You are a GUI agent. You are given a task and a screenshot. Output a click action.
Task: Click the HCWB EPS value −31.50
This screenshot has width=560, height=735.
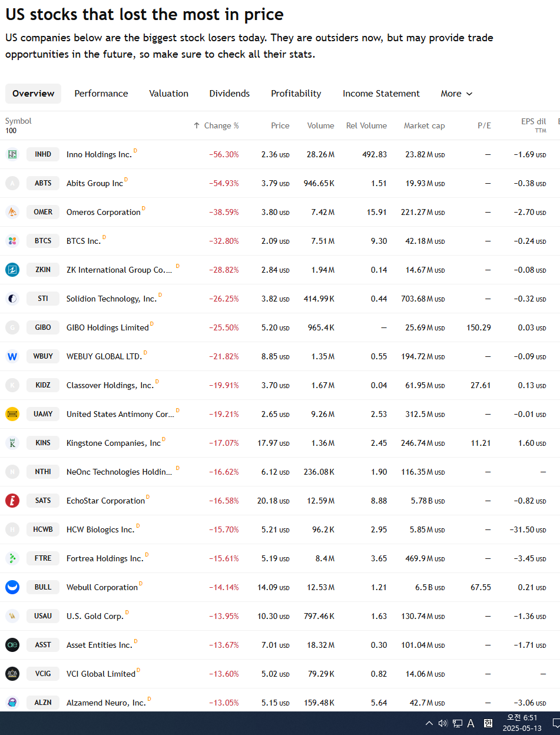pos(528,529)
